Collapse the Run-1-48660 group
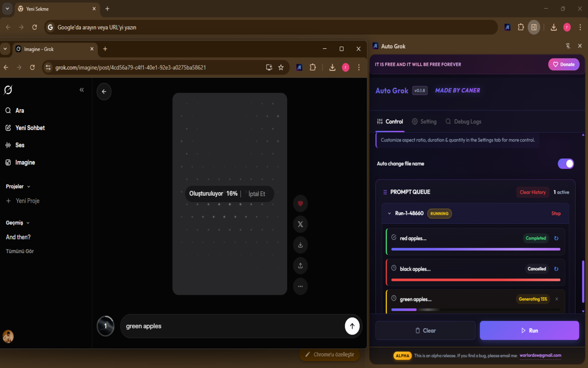The height and width of the screenshot is (368, 588). tap(390, 213)
